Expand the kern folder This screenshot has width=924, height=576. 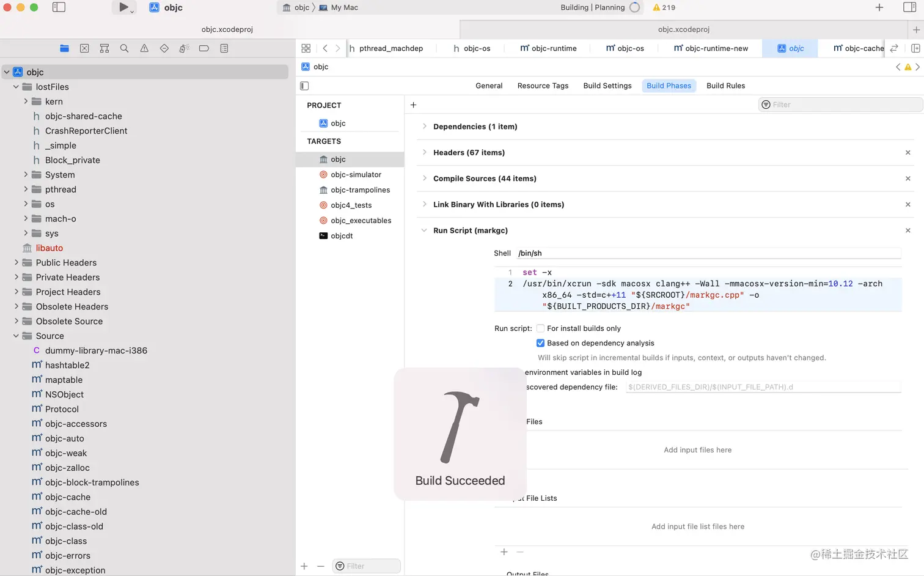point(26,102)
